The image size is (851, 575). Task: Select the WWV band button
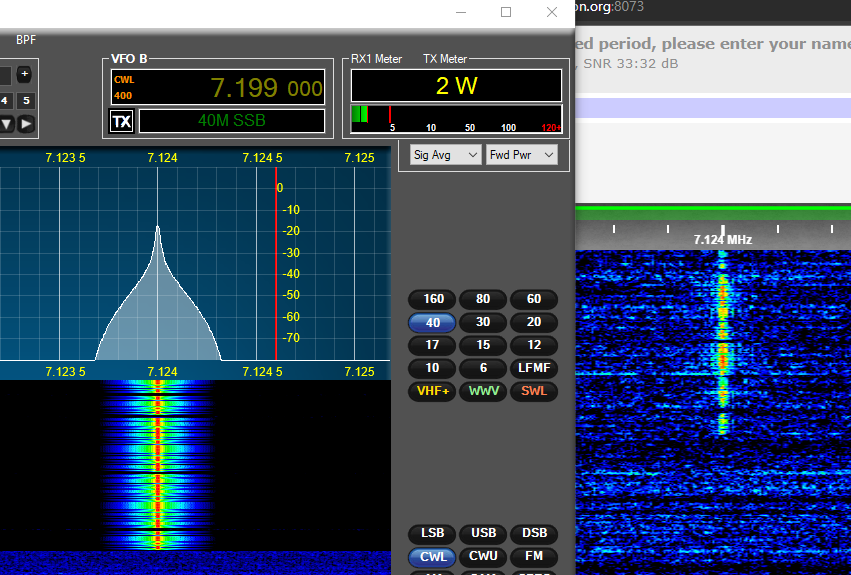[483, 391]
